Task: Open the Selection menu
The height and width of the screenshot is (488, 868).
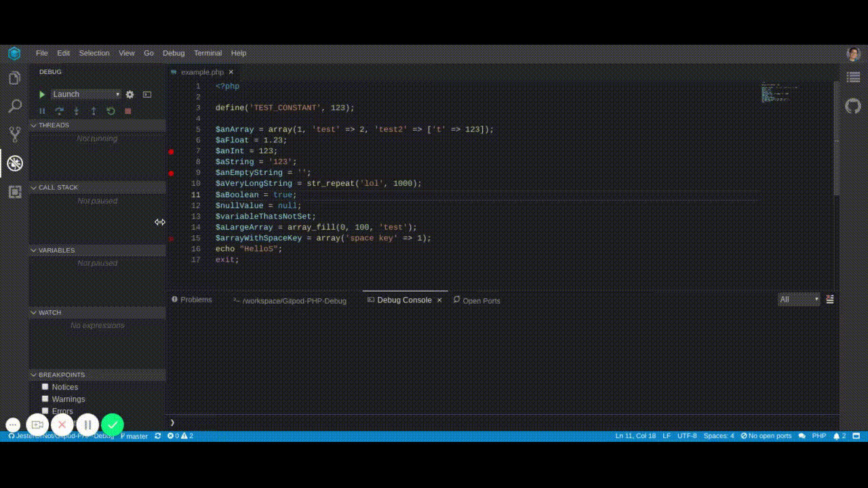Action: (94, 53)
